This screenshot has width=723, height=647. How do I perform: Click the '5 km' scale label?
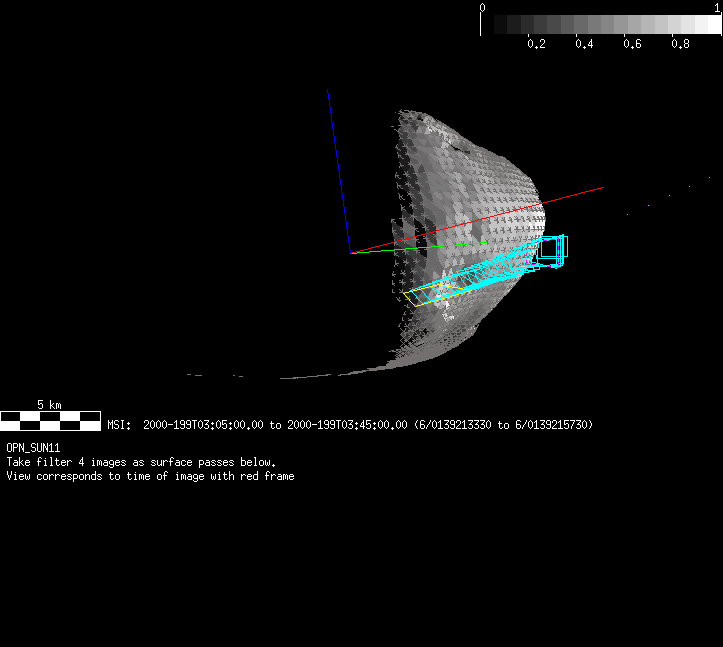49,404
